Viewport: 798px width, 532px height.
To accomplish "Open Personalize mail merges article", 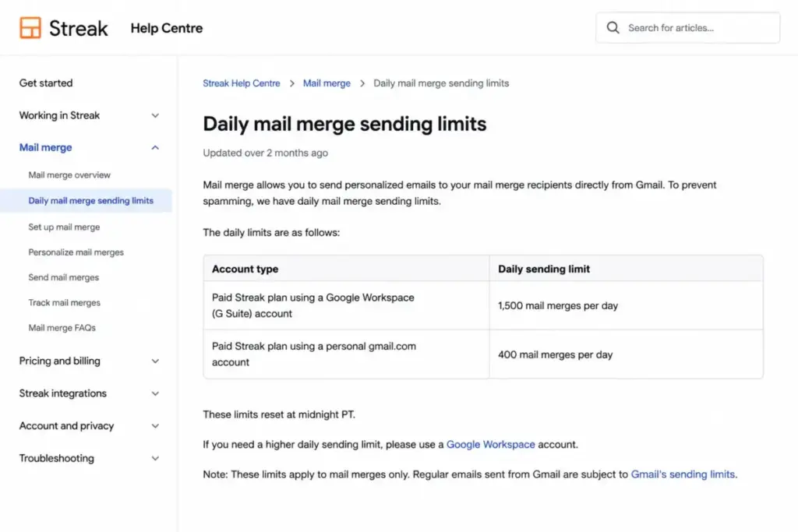I will click(76, 252).
